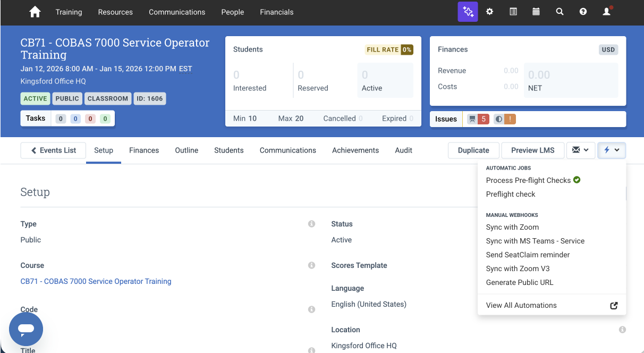This screenshot has height=353, width=644.
Task: Go to the home icon
Action: click(35, 12)
